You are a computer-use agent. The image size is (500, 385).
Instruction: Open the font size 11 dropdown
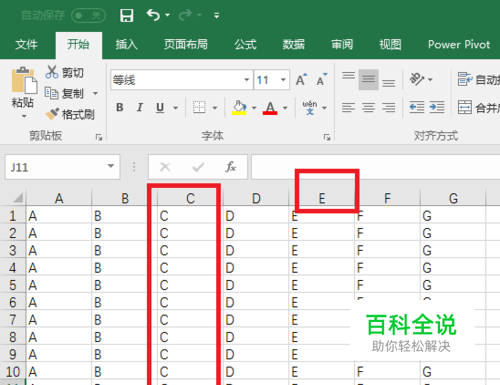pos(283,80)
